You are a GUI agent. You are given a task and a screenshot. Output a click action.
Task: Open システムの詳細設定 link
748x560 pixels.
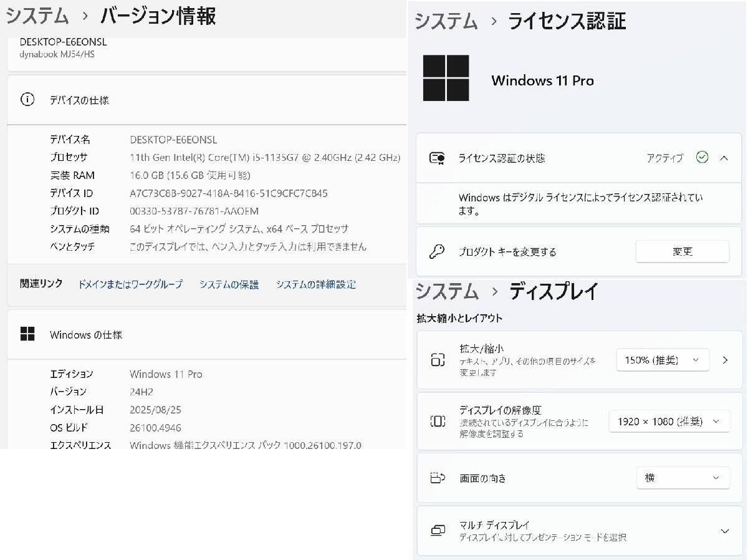tap(316, 284)
